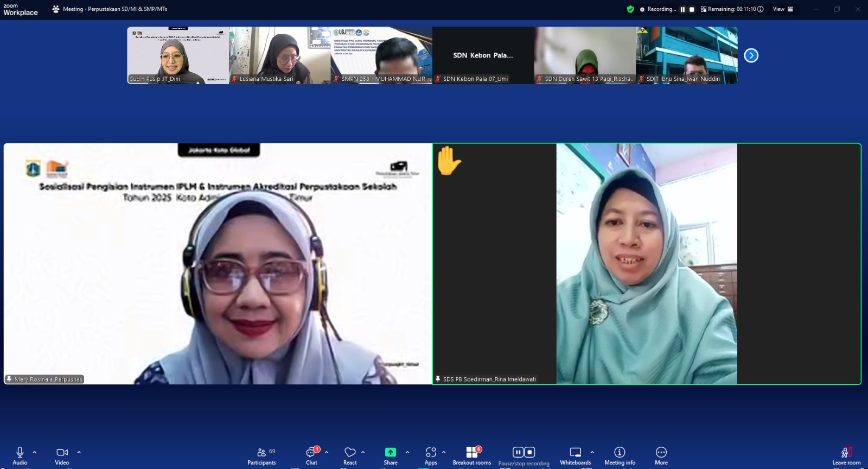The width and height of the screenshot is (868, 469).
Task: Click the meeting title Perpustakaan SD/MI & SMP/MTs
Action: click(115, 9)
